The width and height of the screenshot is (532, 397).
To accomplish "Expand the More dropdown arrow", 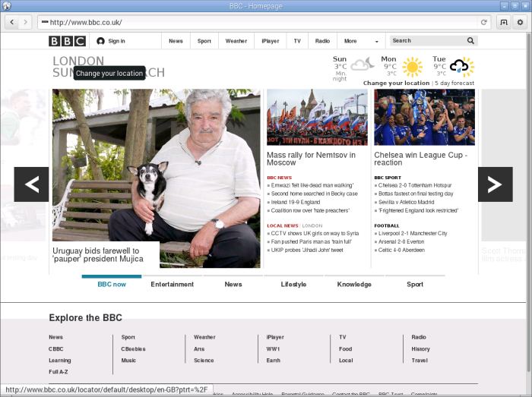I will pyautogui.click(x=377, y=42).
